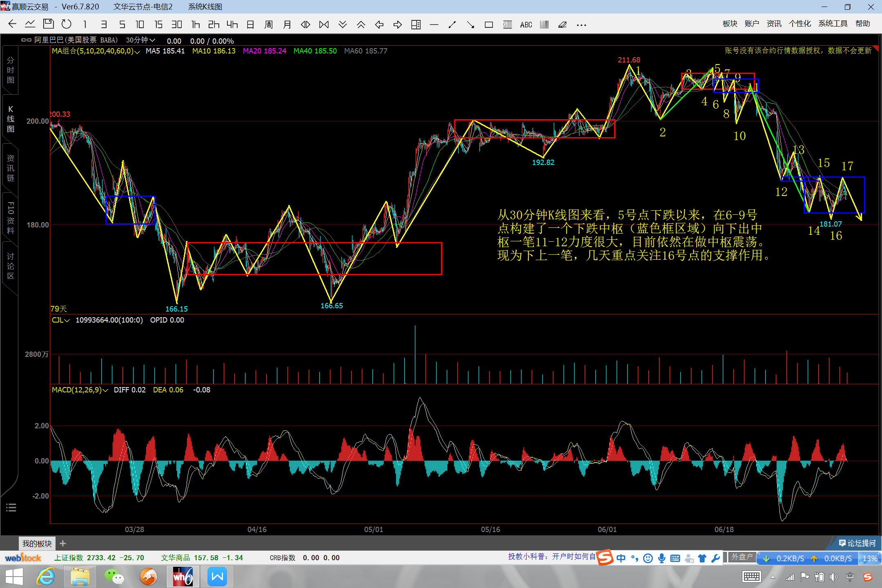Click the add tab plus button
Image resolution: width=882 pixels, height=588 pixels.
62,543
